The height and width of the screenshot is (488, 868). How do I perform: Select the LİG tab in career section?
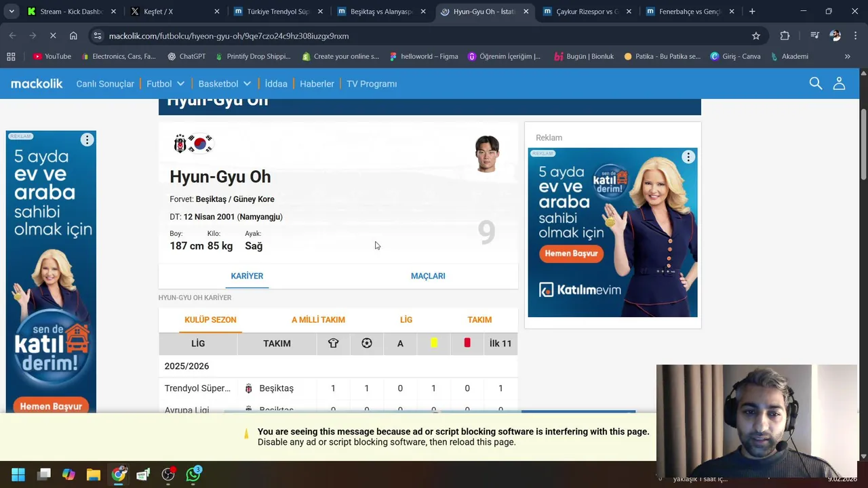406,320
